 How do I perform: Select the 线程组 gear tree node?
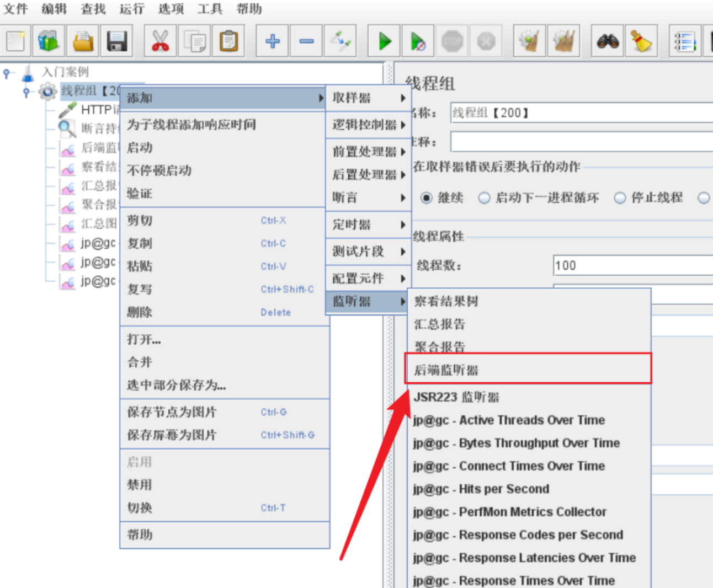coord(47,91)
